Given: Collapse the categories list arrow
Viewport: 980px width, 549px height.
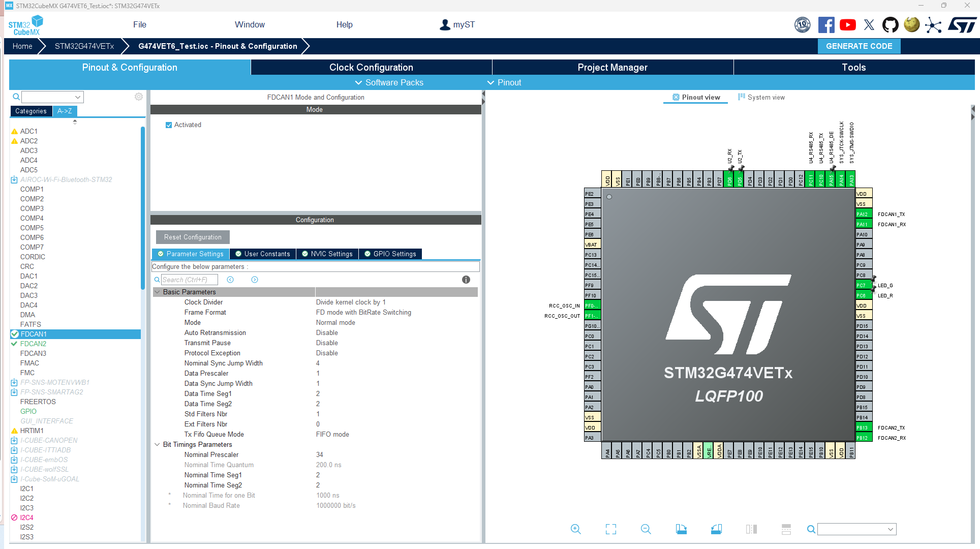Looking at the screenshot, I should (75, 121).
